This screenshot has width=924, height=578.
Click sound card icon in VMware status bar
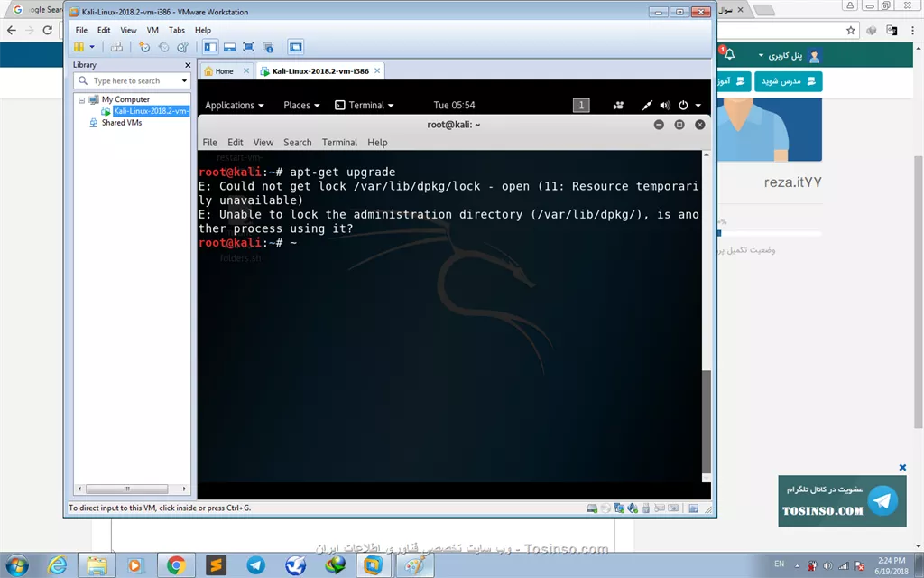click(633, 508)
